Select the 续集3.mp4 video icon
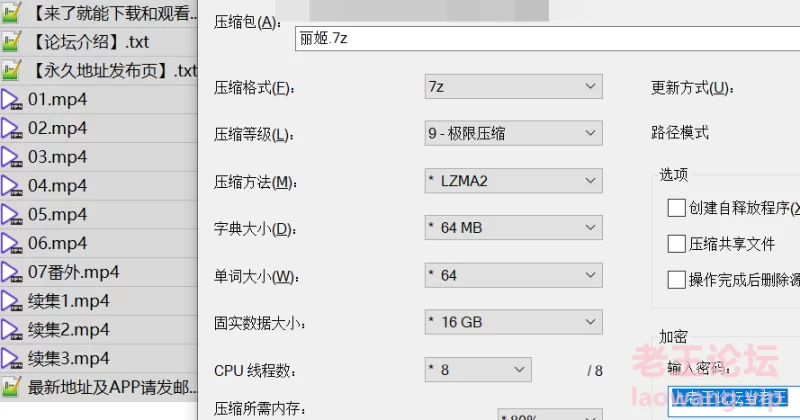 tap(11, 359)
